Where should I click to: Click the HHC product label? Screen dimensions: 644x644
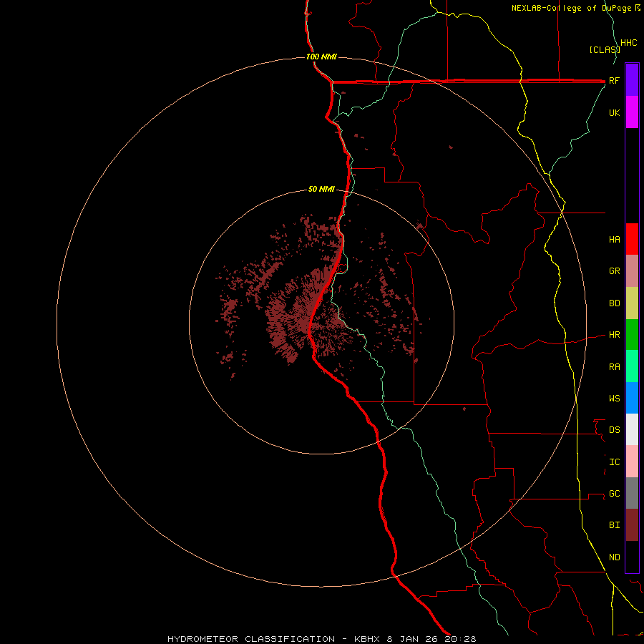pos(629,43)
